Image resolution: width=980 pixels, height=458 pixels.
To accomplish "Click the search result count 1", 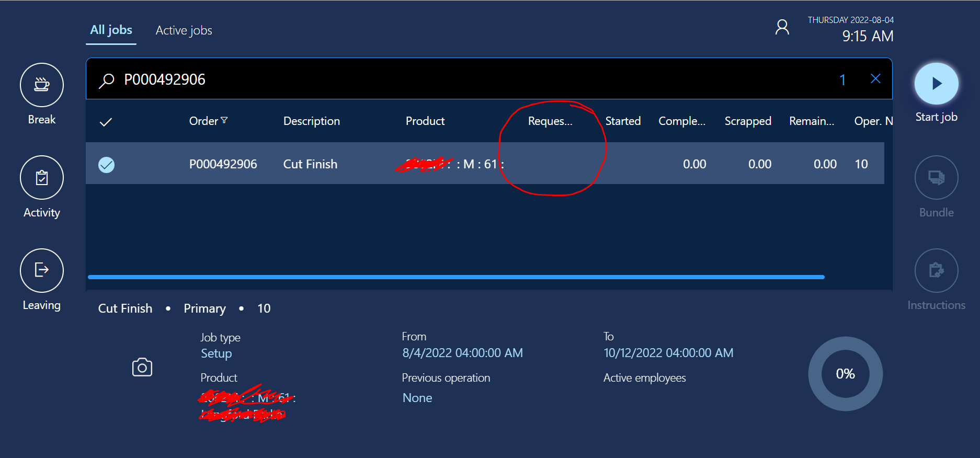I will 842,79.
